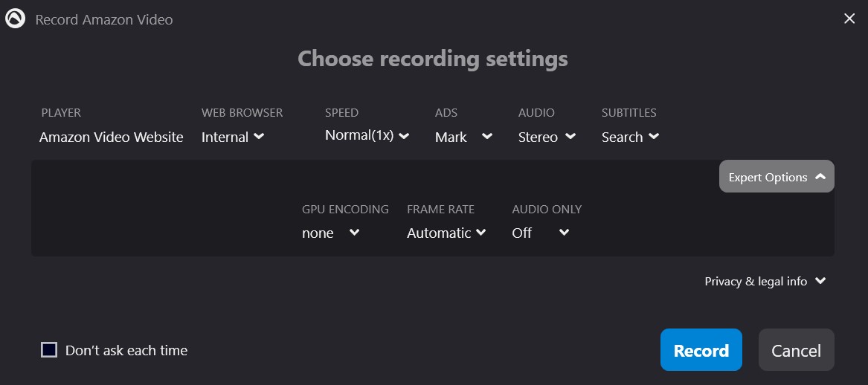Click the SUBTITLES label
Screen dimensions: 868x385
point(629,112)
